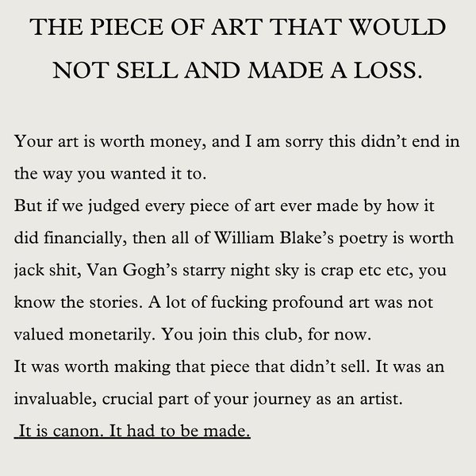Click the underlined text 'It is canon. It had to be made.'
This screenshot has width=476, height=476.
132,431
